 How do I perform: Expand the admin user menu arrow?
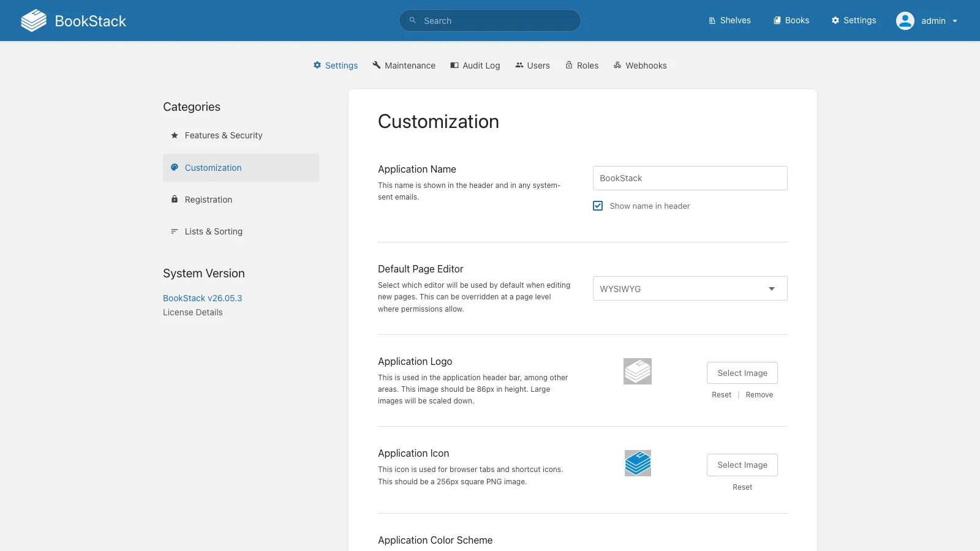point(955,21)
